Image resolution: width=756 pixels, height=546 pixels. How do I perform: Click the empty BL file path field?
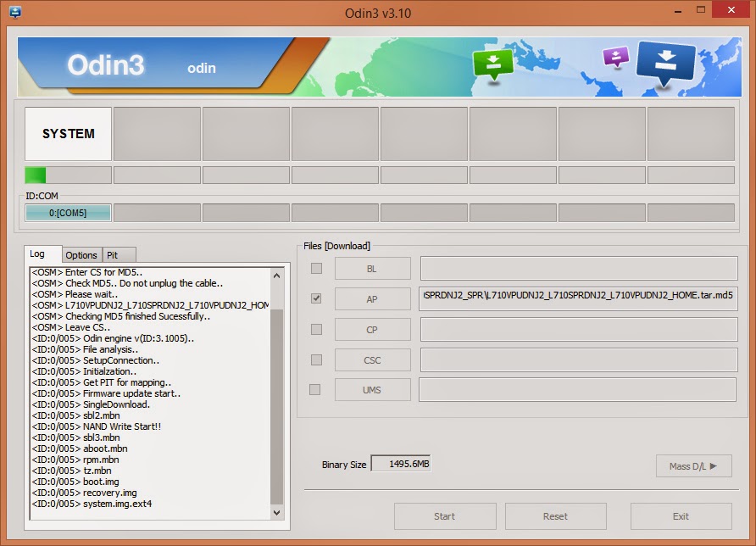pos(579,268)
